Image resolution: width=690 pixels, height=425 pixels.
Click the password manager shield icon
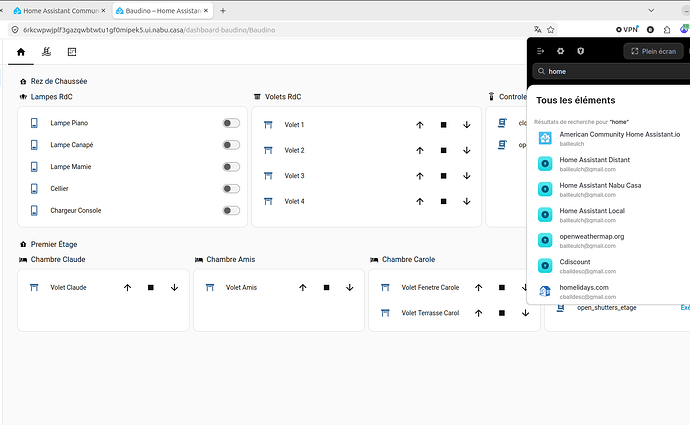tap(580, 51)
